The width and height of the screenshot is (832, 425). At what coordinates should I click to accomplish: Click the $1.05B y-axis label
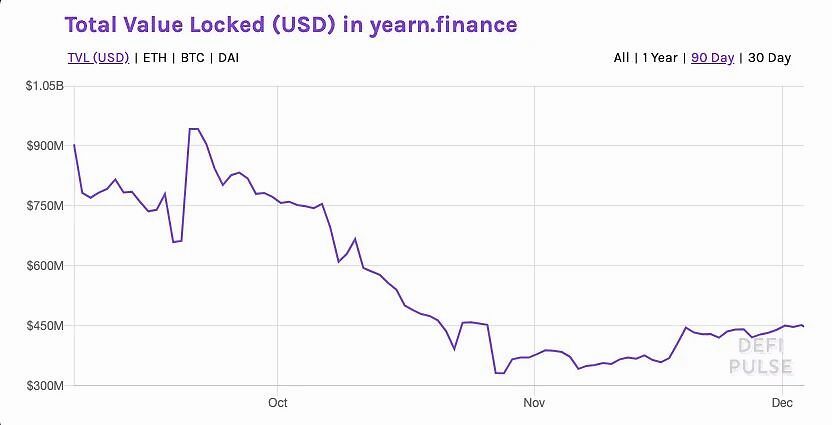44,86
